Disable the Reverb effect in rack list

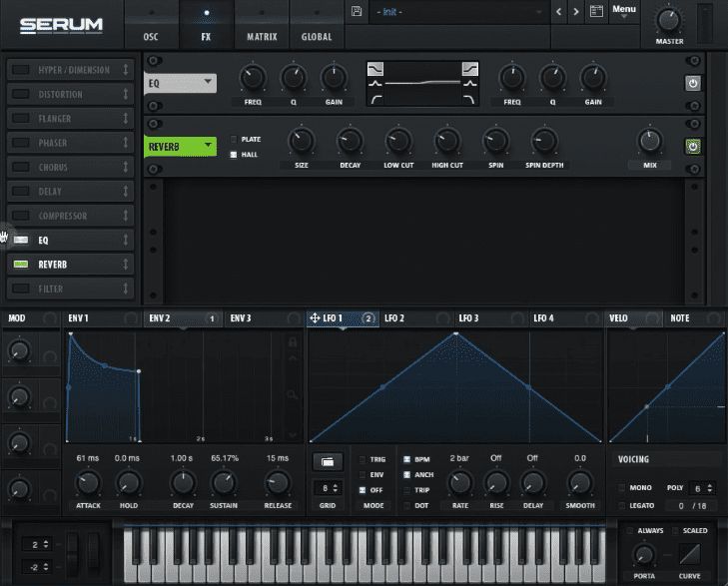21,264
